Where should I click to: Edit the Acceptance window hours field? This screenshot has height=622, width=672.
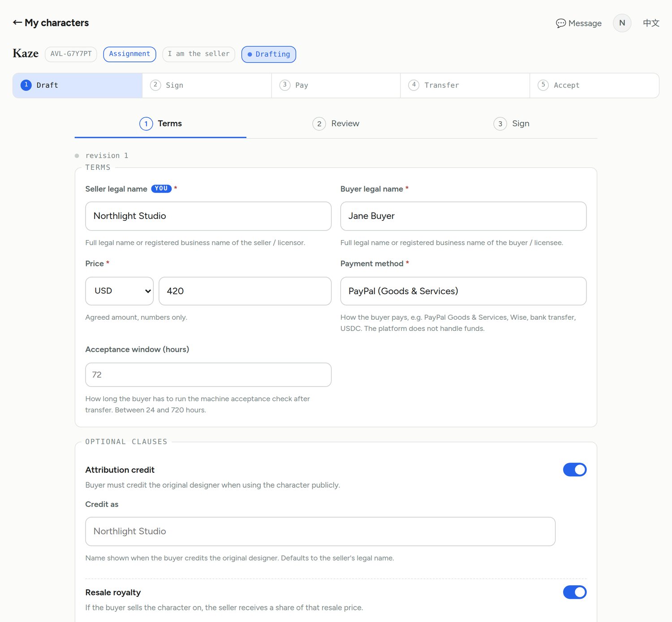pos(208,375)
